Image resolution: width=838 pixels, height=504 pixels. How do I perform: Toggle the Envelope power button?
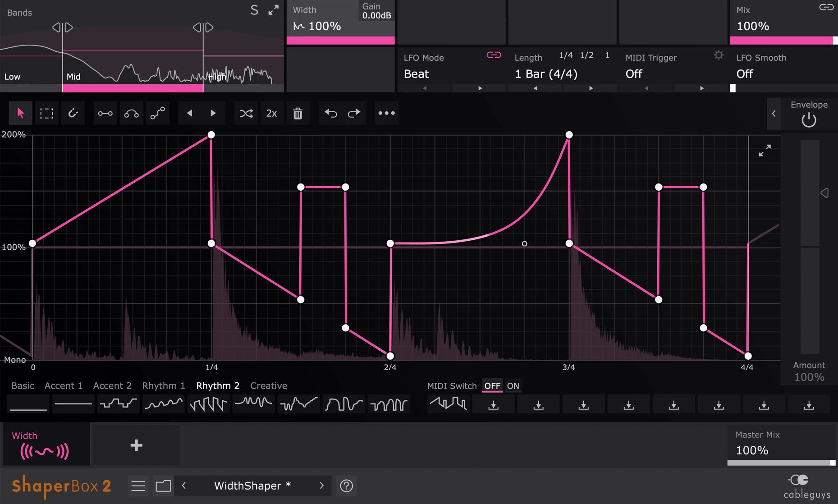(x=809, y=120)
